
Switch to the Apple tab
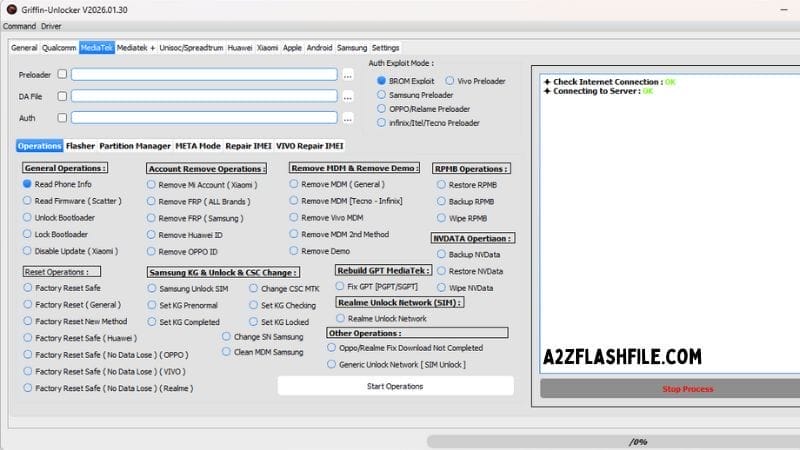point(292,47)
